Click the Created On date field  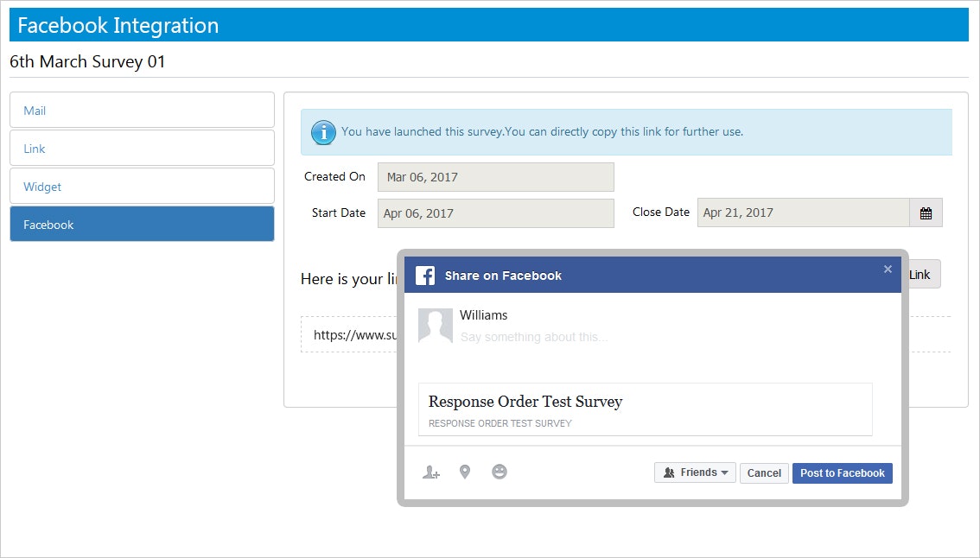496,177
